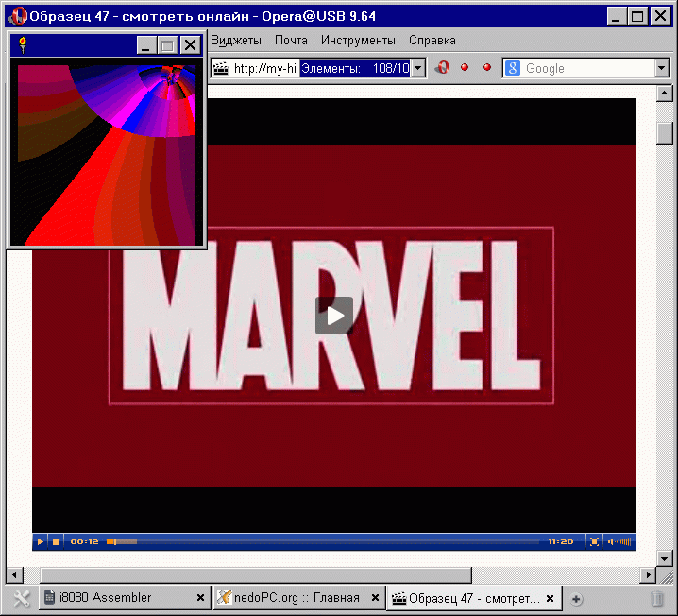Viewport: 678px width, 616px height.
Task: Open the closed tabs trash icon
Action: click(x=657, y=599)
